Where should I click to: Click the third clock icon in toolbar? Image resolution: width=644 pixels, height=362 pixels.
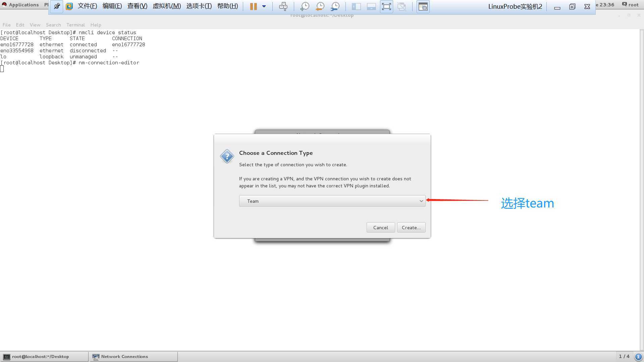click(x=335, y=6)
